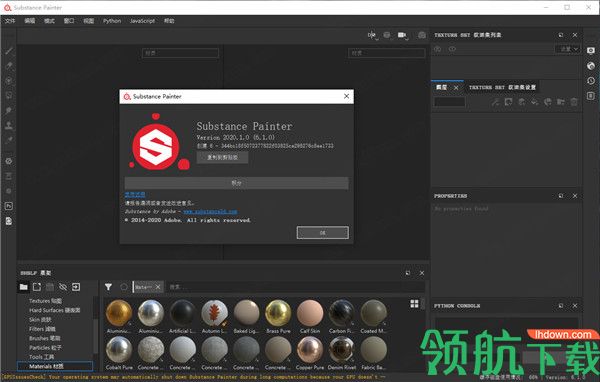This screenshot has height=382, width=600.
Task: Open the JavaScript menu
Action: (142, 21)
